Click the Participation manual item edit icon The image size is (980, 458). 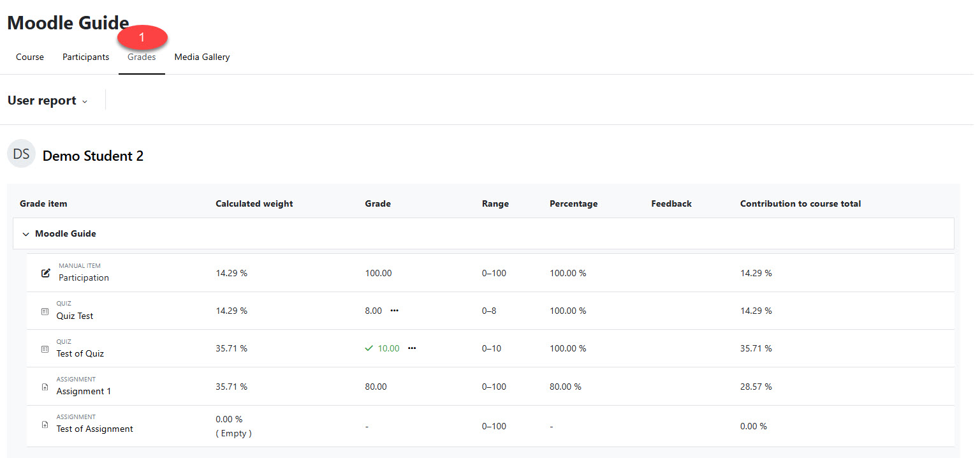[x=45, y=273]
